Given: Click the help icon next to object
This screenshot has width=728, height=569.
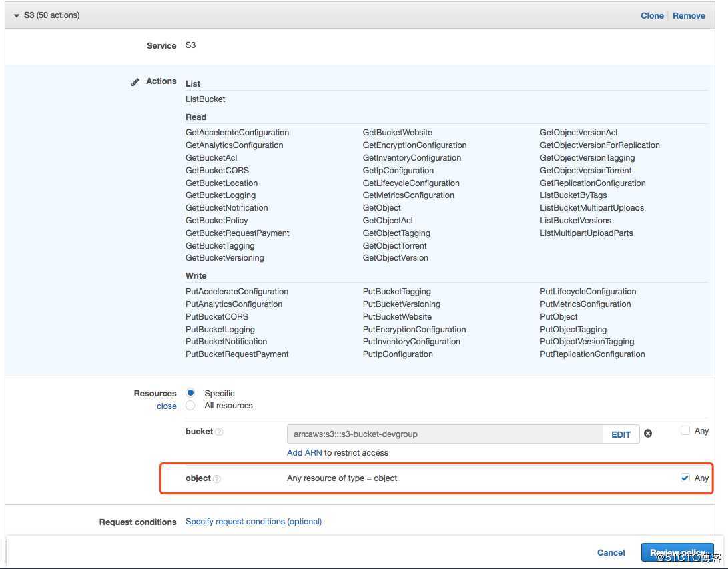Looking at the screenshot, I should [x=217, y=478].
